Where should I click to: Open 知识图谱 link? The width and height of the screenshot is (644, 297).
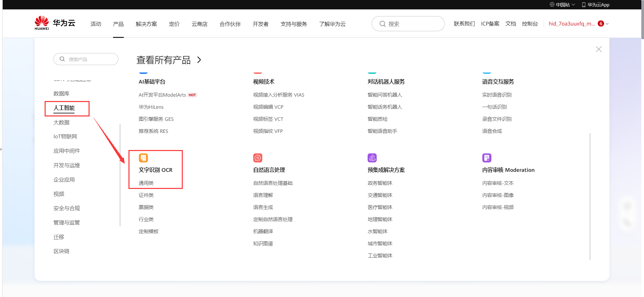pos(263,244)
